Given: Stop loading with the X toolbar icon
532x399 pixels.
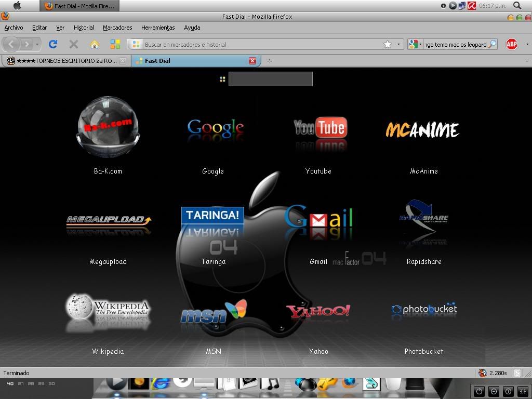Looking at the screenshot, I should [x=74, y=44].
